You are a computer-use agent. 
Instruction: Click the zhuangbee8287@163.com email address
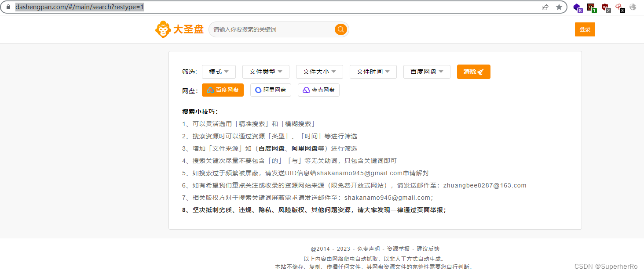pyautogui.click(x=485, y=185)
